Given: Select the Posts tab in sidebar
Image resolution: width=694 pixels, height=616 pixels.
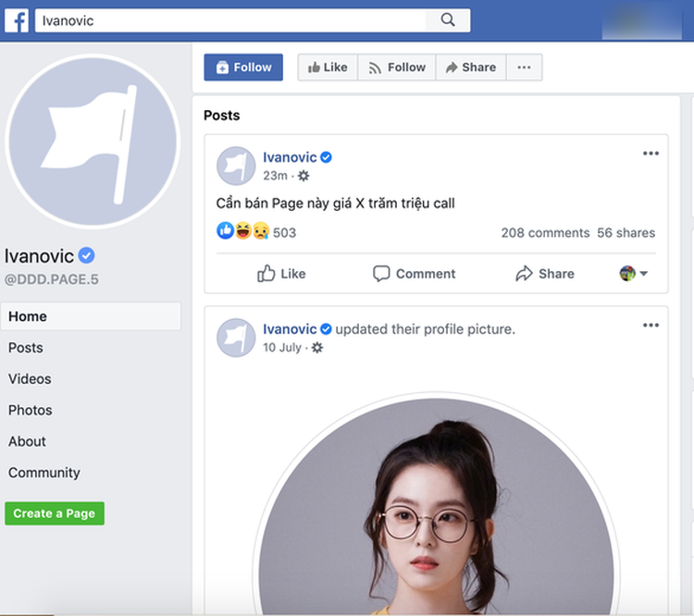Looking at the screenshot, I should (26, 348).
